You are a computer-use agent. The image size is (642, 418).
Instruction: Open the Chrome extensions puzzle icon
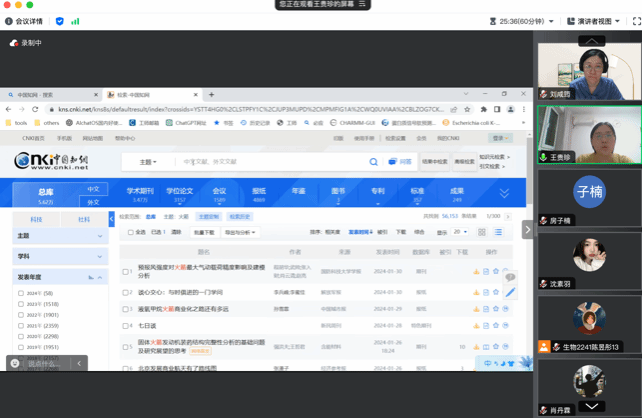tap(484, 109)
